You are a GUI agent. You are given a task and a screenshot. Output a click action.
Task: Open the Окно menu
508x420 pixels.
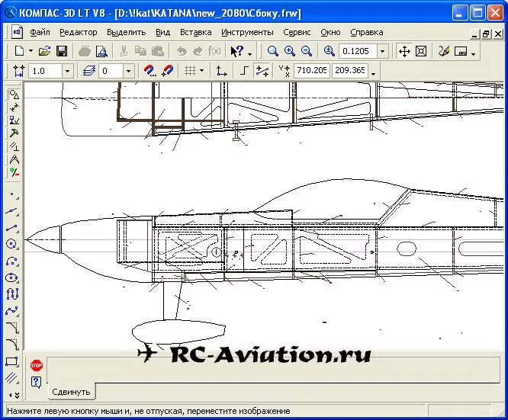[330, 32]
